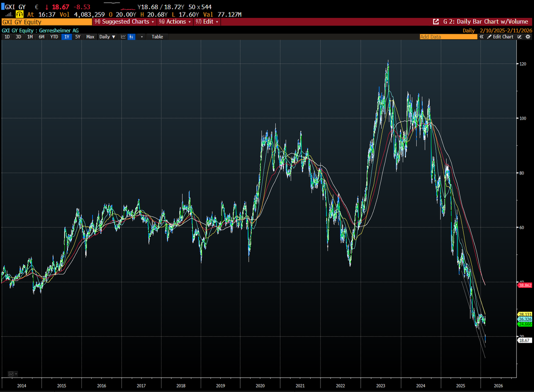Click the 100 price axis label
Image resolution: width=534 pixels, height=392 pixels.
pos(522,118)
